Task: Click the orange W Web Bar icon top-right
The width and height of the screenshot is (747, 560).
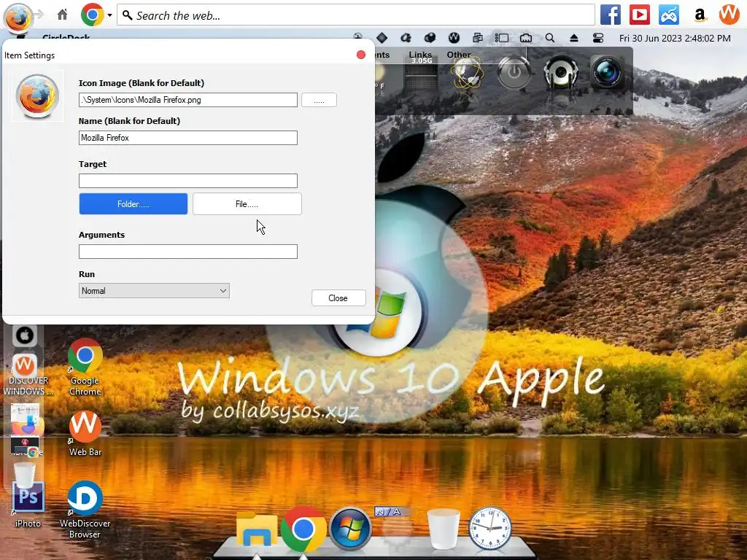Action: tap(729, 15)
